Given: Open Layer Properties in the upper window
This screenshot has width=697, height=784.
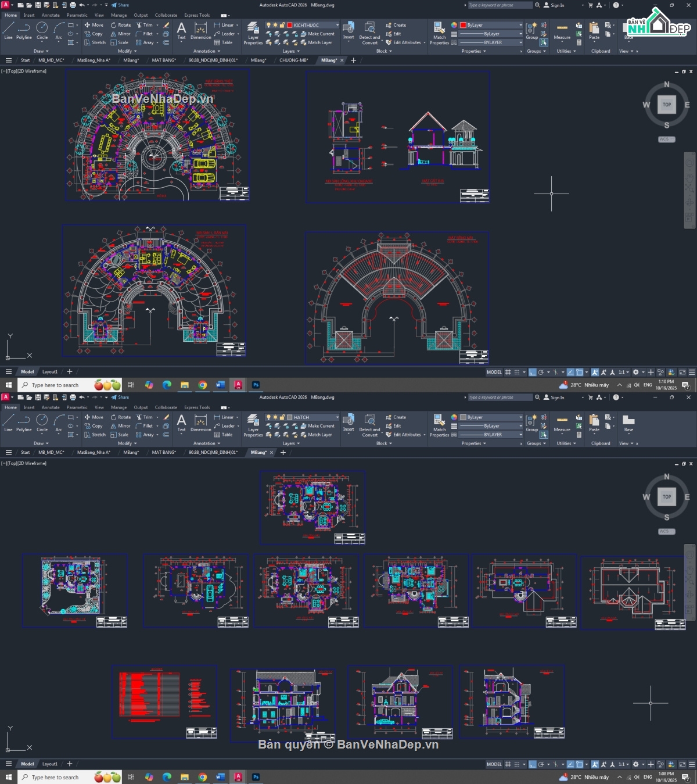Looking at the screenshot, I should click(253, 33).
